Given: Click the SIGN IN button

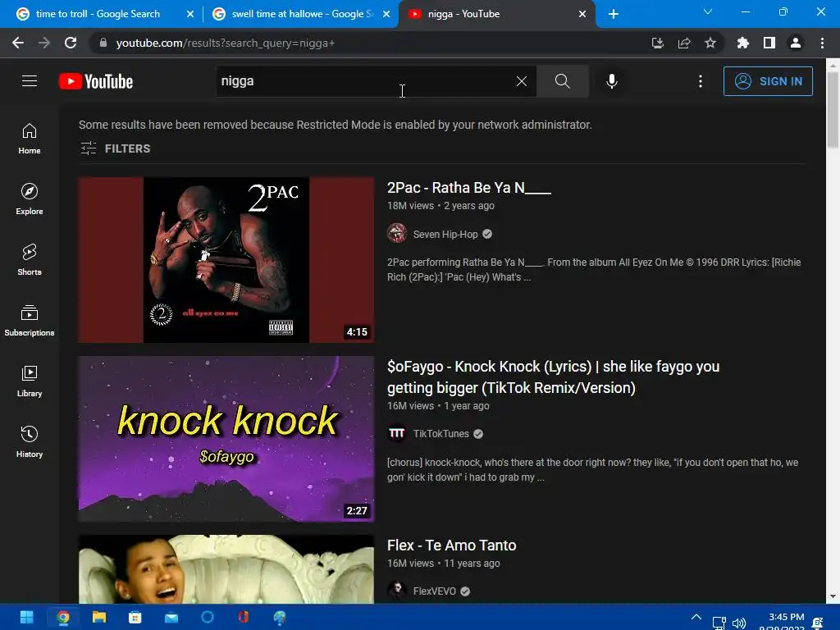Looking at the screenshot, I should coord(768,81).
